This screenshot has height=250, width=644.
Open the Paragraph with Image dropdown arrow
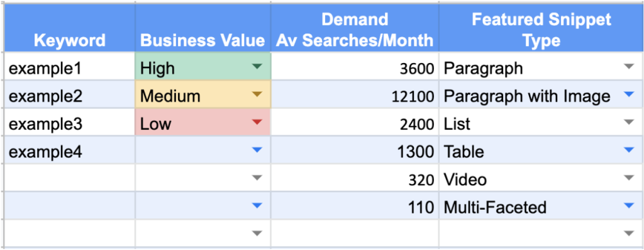click(x=629, y=94)
